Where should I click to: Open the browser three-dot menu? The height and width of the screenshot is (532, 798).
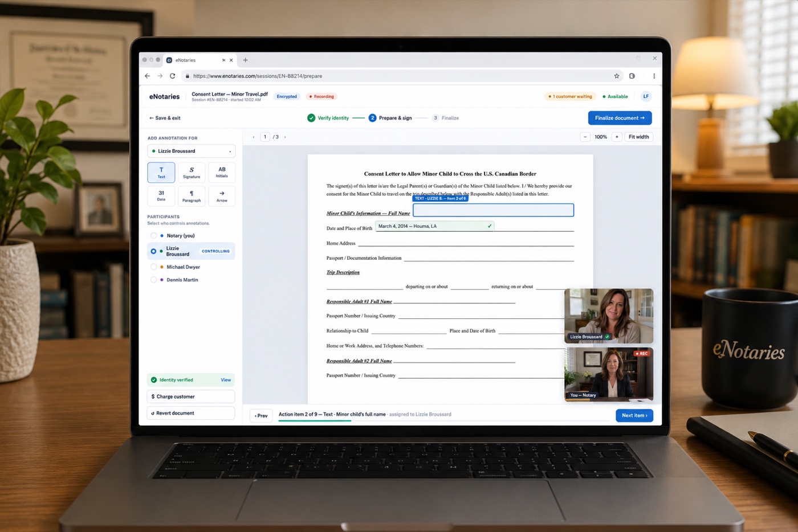(654, 76)
